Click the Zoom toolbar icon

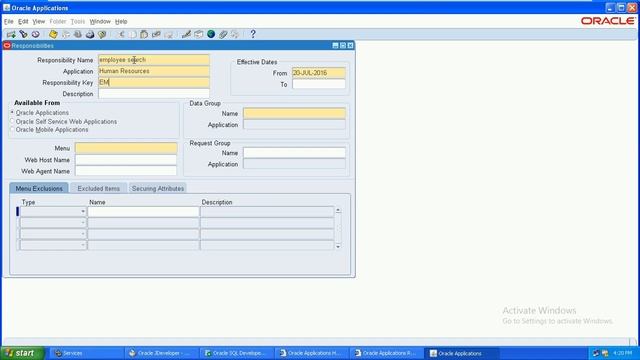click(x=199, y=35)
